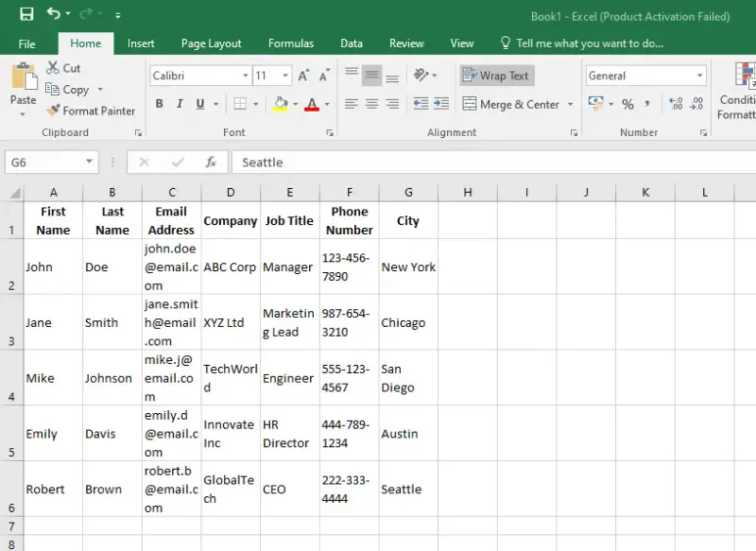Screen dimensions: 756x551
Task: Open the Underline style arrow
Action: click(216, 104)
